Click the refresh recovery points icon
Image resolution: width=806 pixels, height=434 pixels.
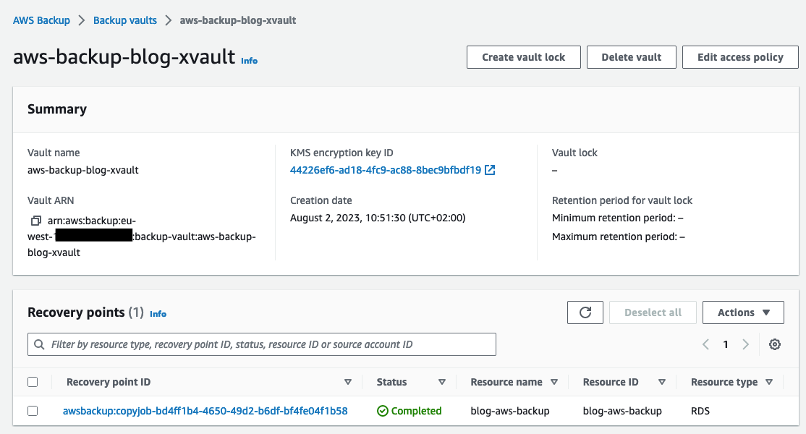(x=585, y=313)
